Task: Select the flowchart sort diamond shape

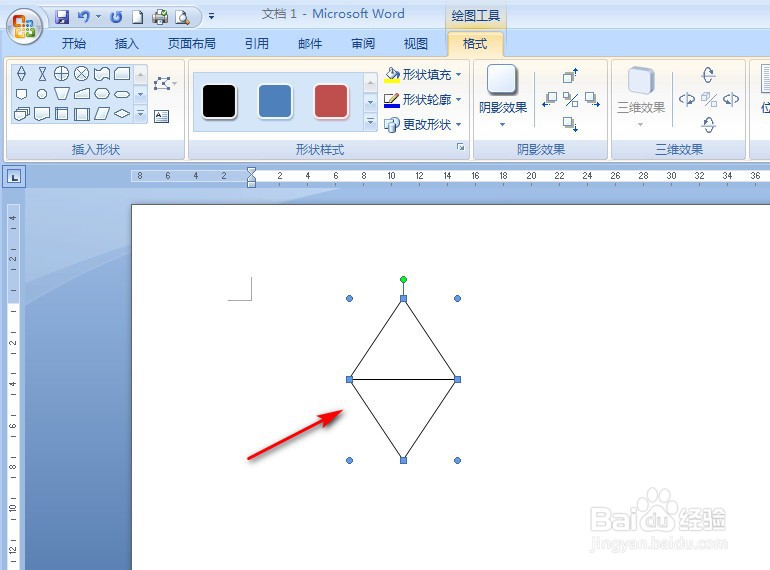Action: point(21,74)
